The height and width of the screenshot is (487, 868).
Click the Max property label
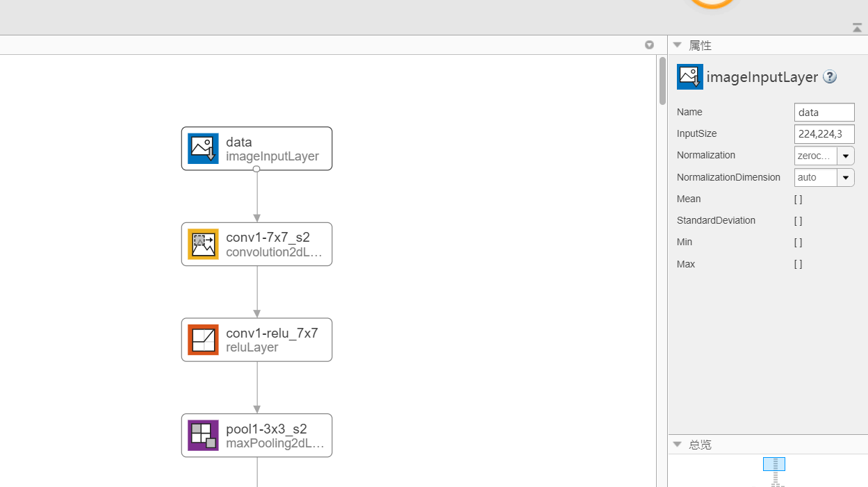pyautogui.click(x=686, y=264)
